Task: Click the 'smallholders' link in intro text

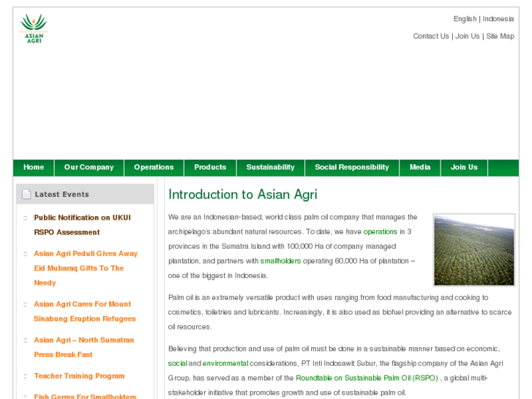Action: pyautogui.click(x=280, y=261)
